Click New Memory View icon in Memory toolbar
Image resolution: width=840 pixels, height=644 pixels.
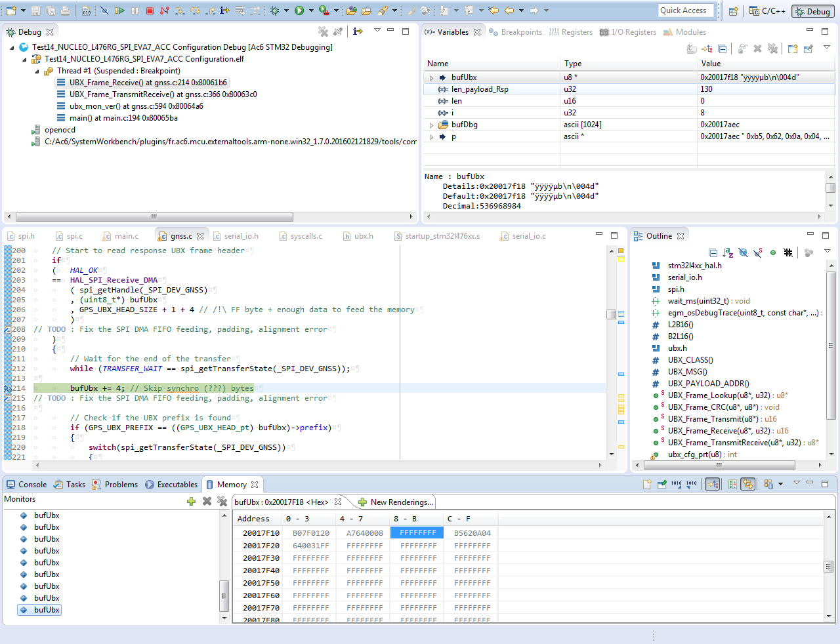click(647, 485)
